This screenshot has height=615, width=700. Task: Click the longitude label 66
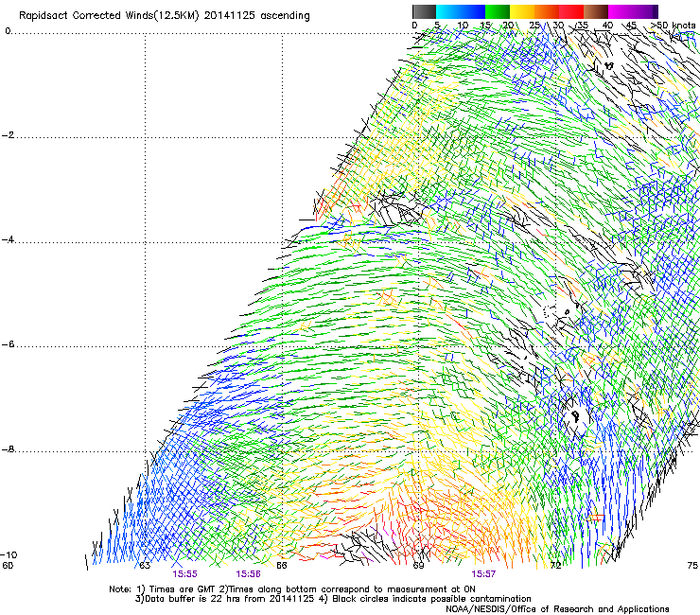(282, 566)
